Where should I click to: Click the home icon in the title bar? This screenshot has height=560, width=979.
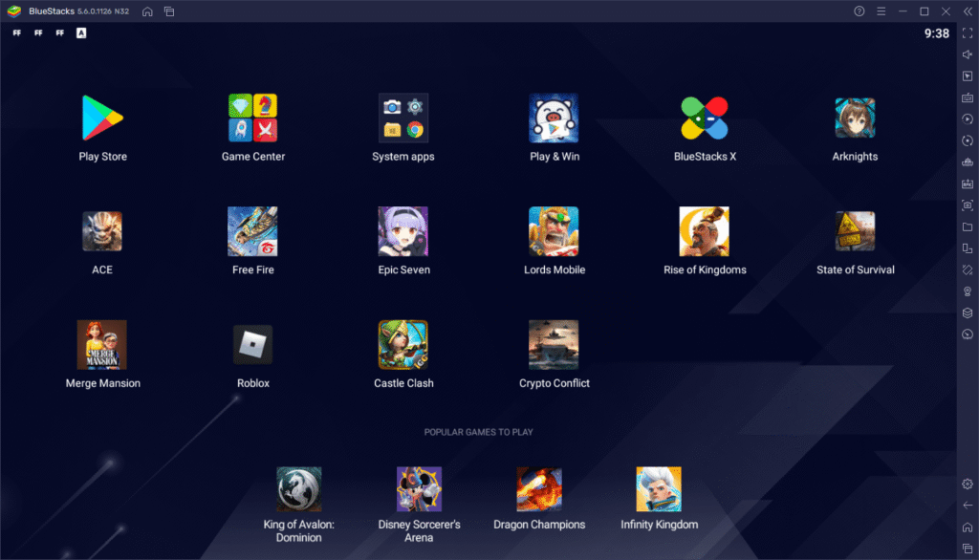pyautogui.click(x=147, y=11)
